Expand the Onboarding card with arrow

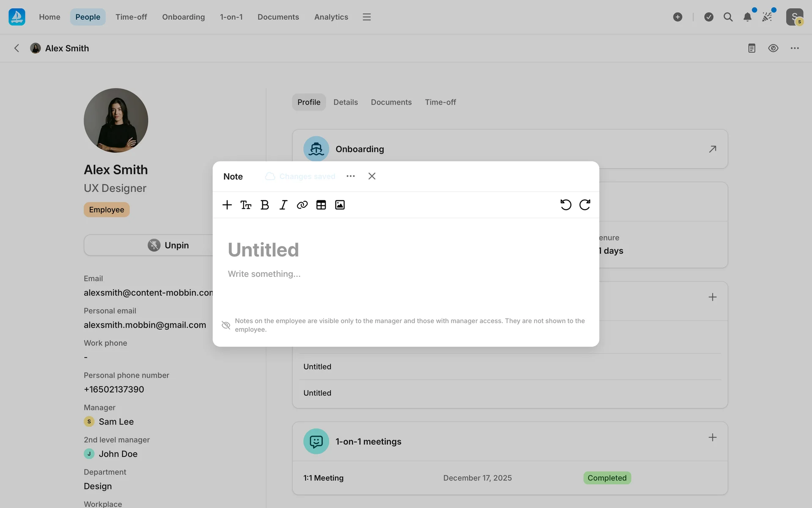713,149
